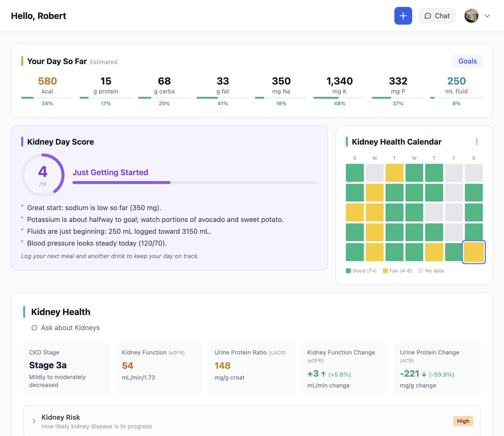Click the eGFR change up arrow icon
Image resolution: width=504 pixels, height=436 pixels.
point(323,374)
